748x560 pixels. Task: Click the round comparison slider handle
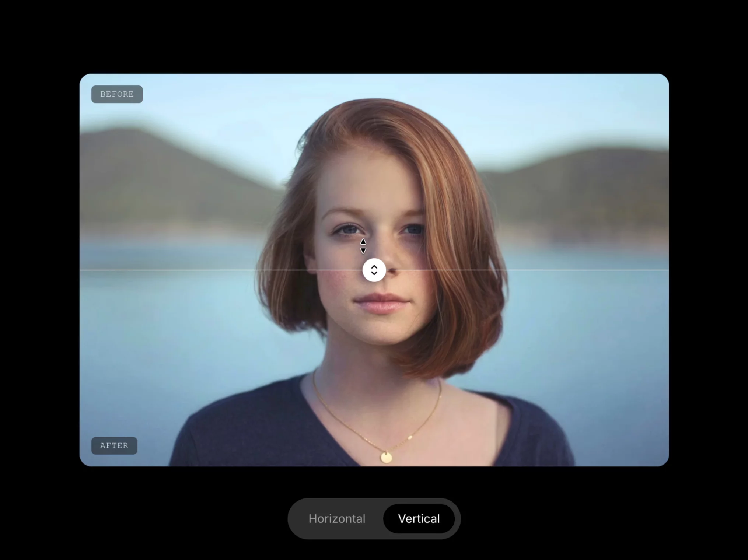tap(374, 270)
